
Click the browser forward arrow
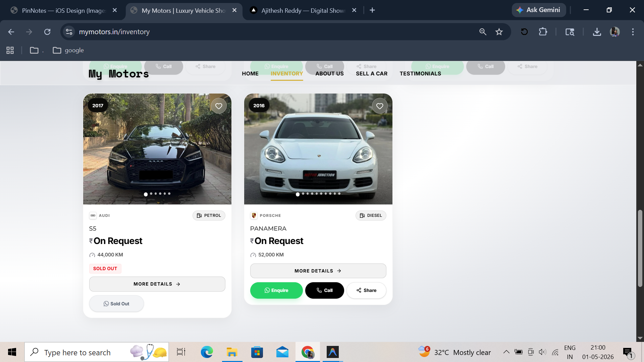(x=29, y=32)
